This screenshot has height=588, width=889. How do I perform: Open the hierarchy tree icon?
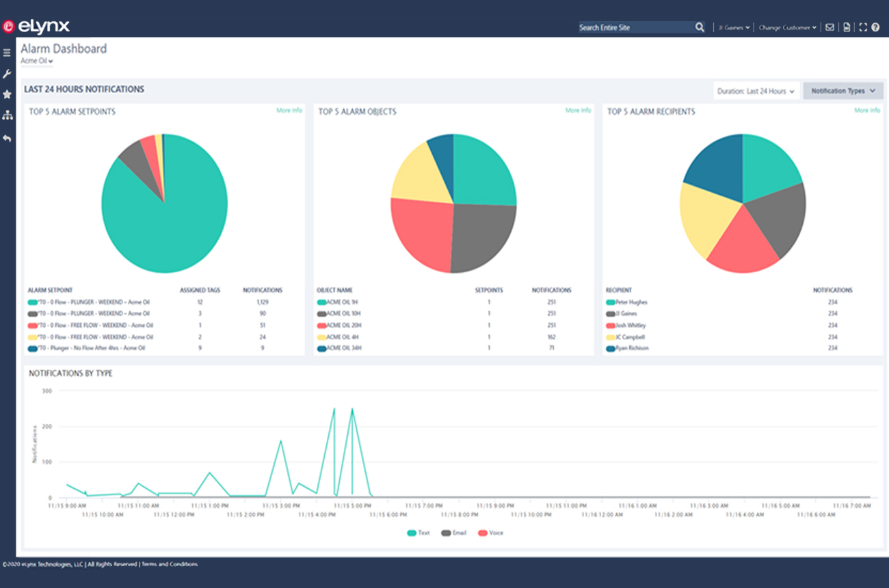tap(7, 115)
